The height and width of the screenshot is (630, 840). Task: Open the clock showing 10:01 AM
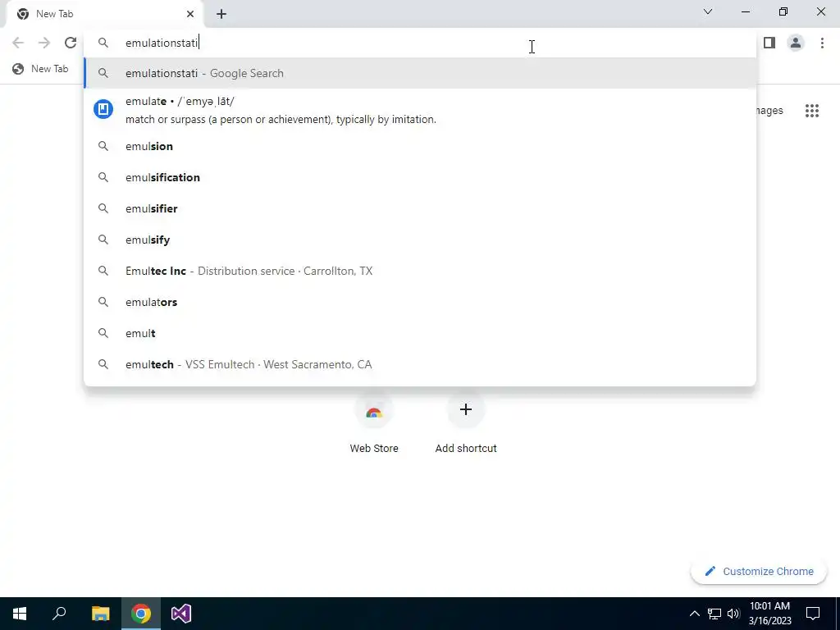tap(769, 614)
